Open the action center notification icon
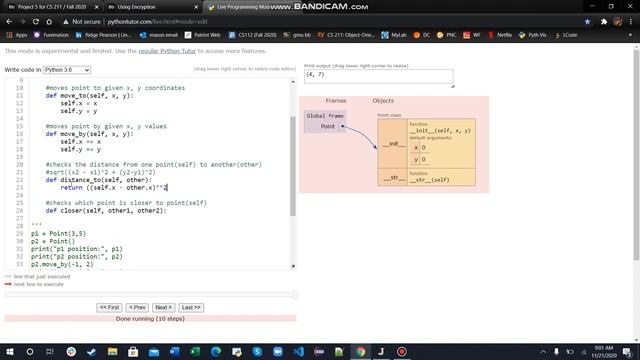Screen dimensions: 640x360 pos(627,352)
